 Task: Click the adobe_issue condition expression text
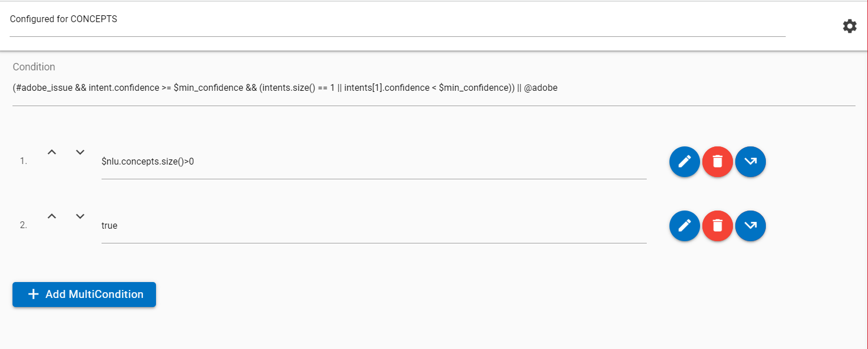click(284, 87)
